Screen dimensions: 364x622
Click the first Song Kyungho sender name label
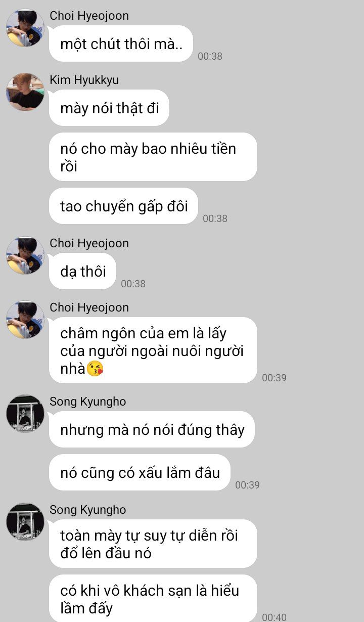coord(88,402)
